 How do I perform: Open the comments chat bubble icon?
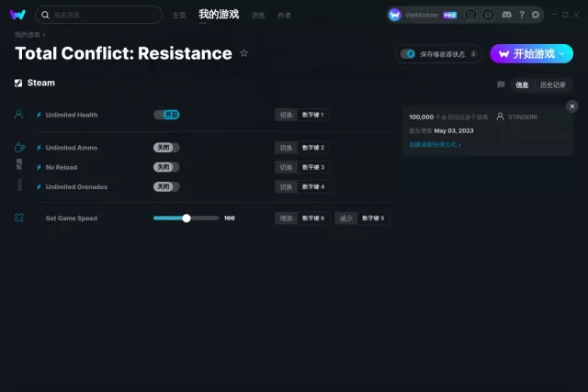[x=501, y=84]
